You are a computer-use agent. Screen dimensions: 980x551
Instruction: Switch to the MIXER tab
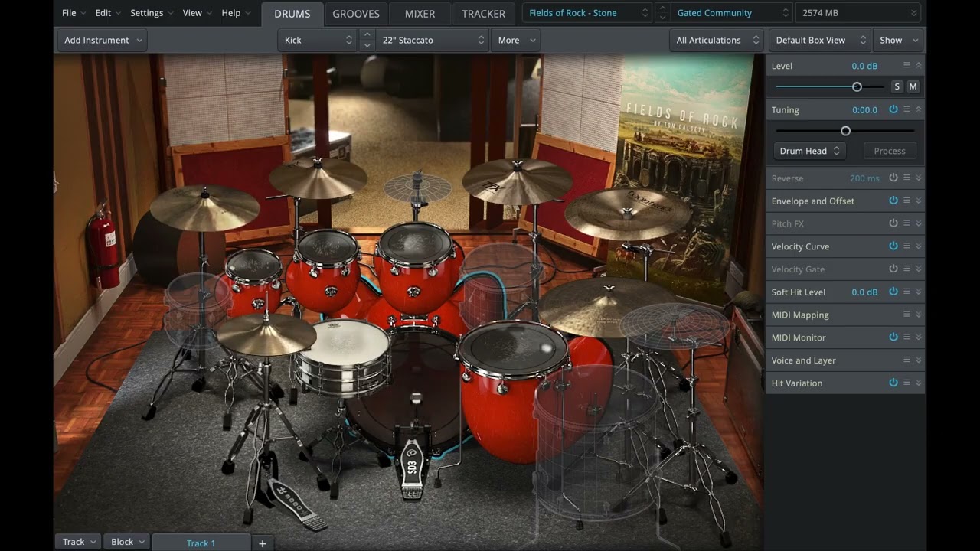point(420,14)
